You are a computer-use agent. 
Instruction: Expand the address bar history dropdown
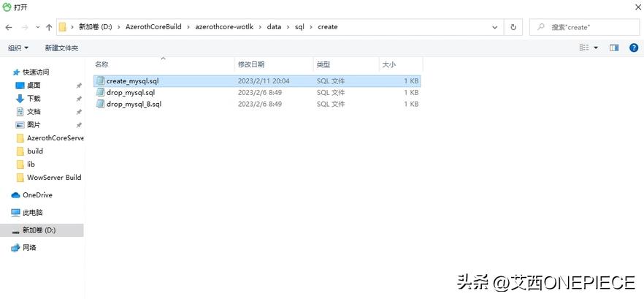[494, 27]
